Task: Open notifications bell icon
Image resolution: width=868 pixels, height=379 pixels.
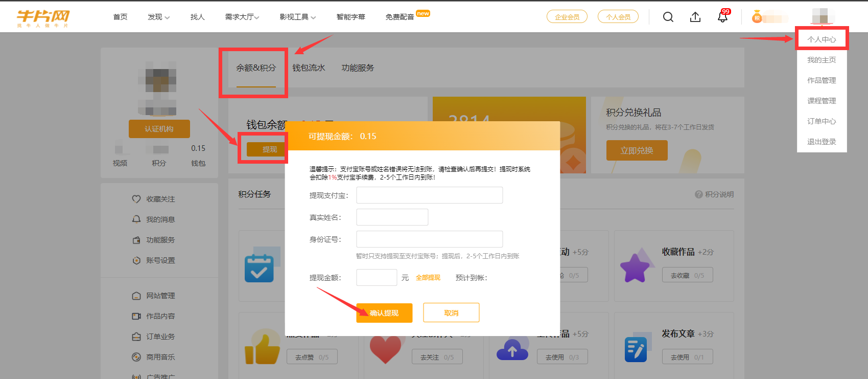Action: click(722, 17)
